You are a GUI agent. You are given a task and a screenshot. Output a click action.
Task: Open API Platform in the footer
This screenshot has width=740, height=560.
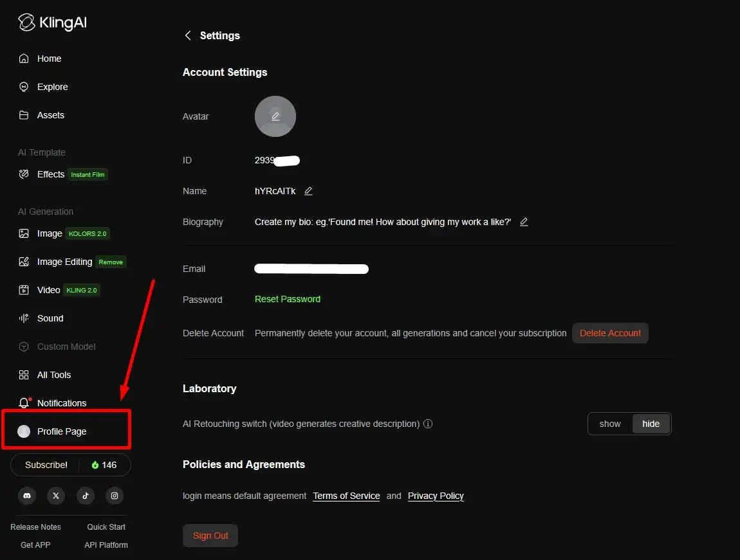pyautogui.click(x=106, y=545)
